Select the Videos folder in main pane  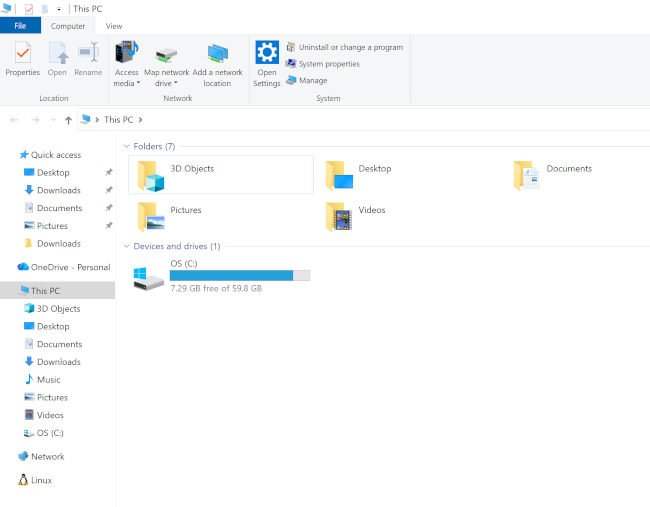pyautogui.click(x=356, y=216)
